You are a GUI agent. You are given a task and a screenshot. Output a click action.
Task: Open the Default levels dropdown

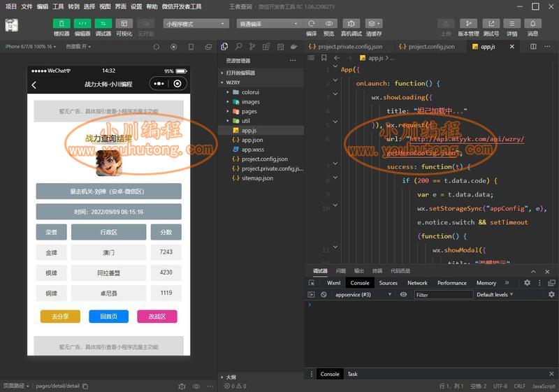coord(495,295)
